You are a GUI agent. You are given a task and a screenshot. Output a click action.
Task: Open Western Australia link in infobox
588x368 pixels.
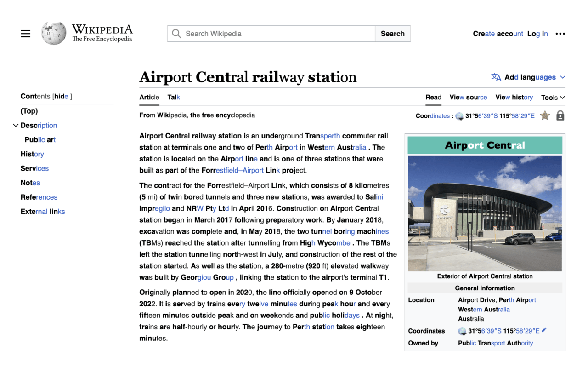point(484,310)
